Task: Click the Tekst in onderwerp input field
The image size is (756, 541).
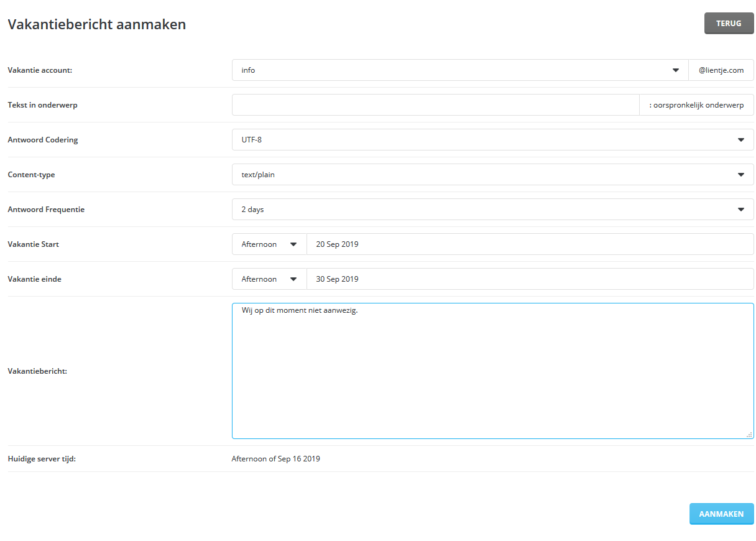Action: [435, 105]
